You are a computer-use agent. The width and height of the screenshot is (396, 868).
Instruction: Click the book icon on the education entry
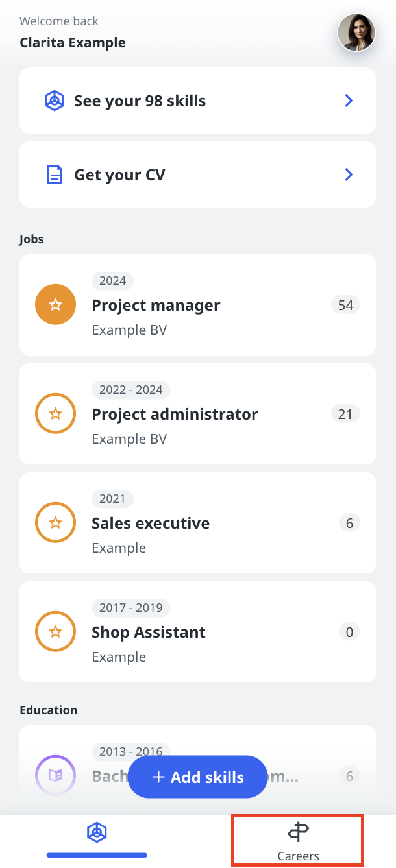tap(55, 775)
